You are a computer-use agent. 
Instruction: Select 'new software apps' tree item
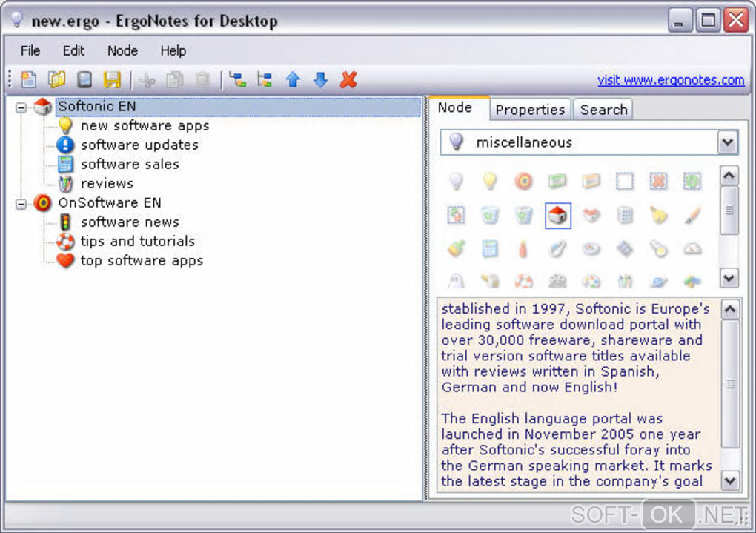click(x=145, y=126)
